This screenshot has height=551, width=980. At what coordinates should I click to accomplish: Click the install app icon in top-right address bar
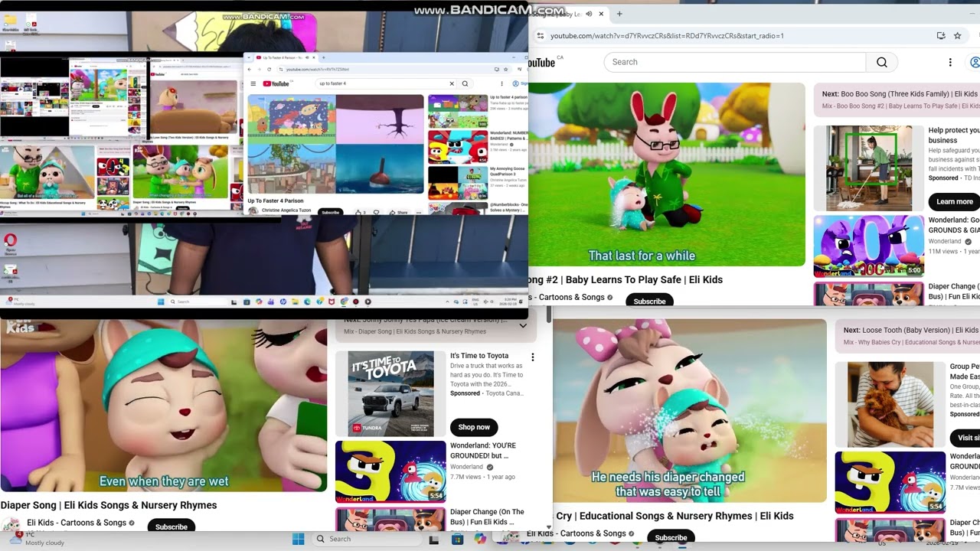click(941, 35)
